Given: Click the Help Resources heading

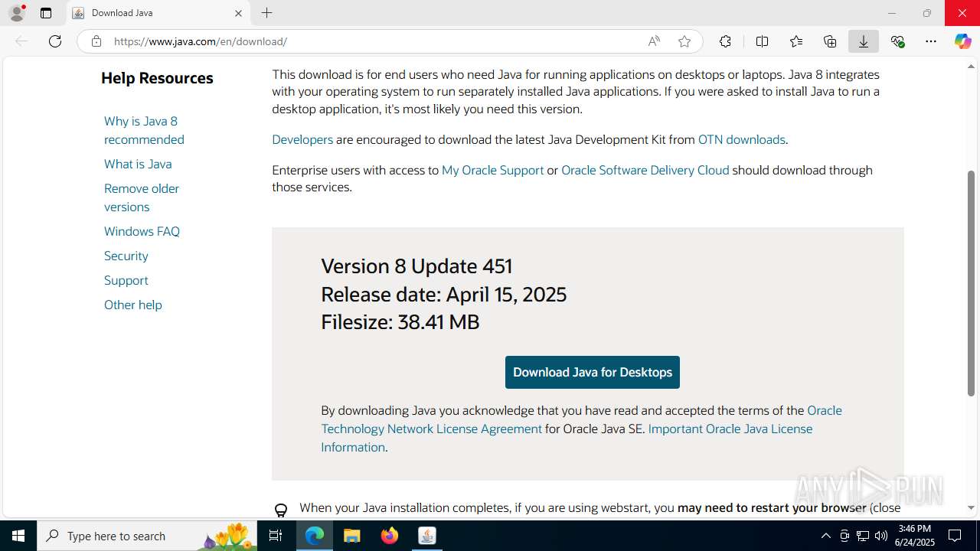Looking at the screenshot, I should click(157, 78).
